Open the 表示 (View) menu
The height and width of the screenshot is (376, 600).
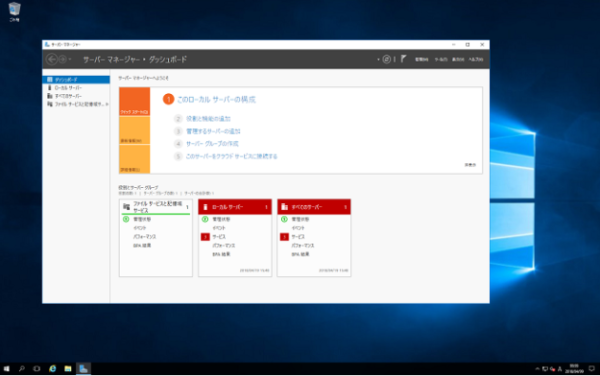pos(458,59)
